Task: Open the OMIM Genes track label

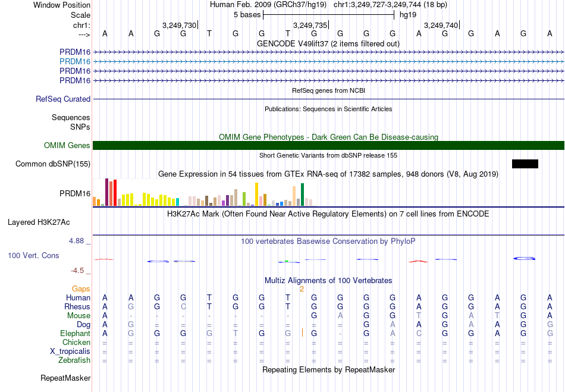Action: 67,146
